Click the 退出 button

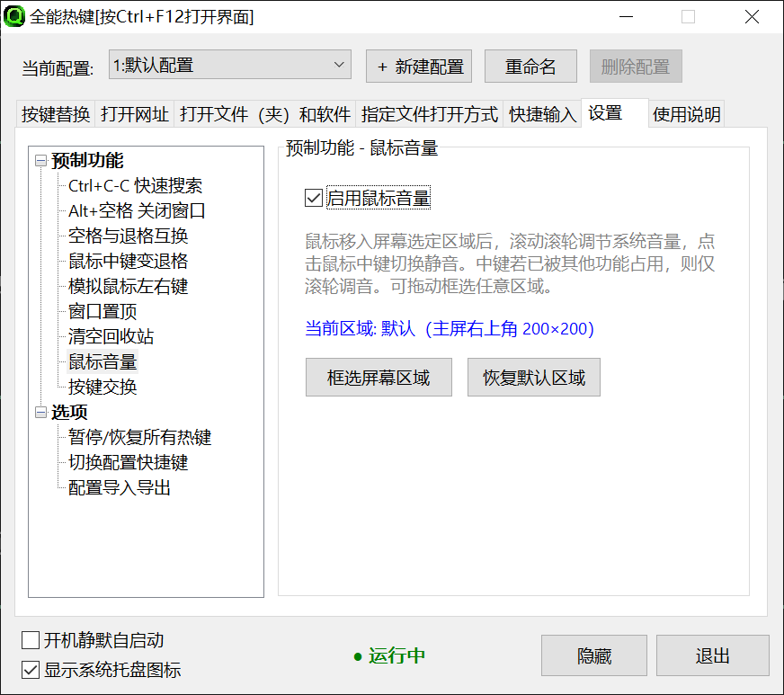coord(712,655)
